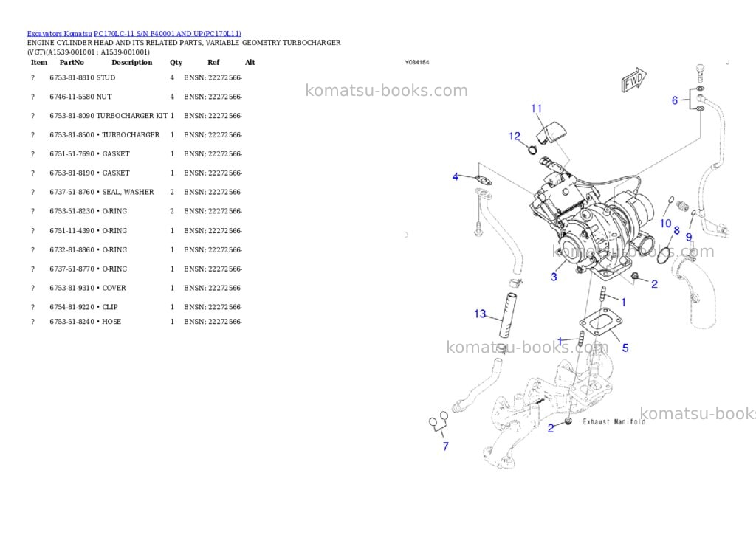Screen dimensions: 756x535
Task: Click callout number 7 by O-rings
Action: 445,446
